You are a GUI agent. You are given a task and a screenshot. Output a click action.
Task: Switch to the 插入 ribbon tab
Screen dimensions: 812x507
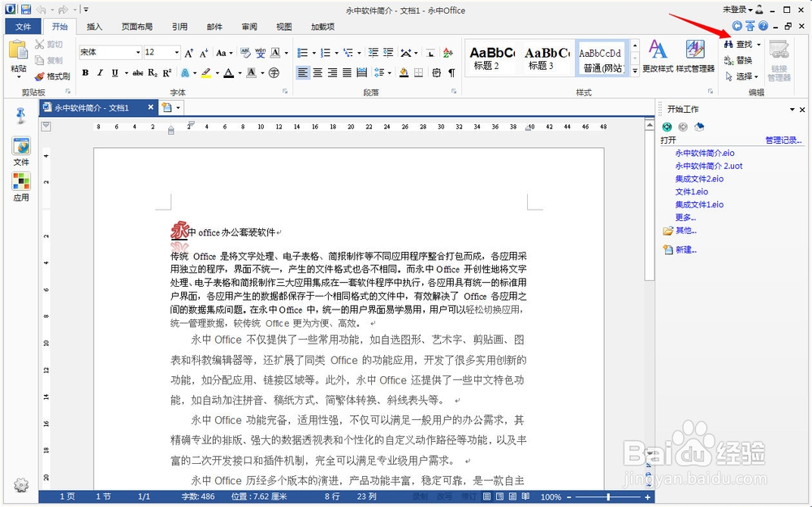point(94,27)
